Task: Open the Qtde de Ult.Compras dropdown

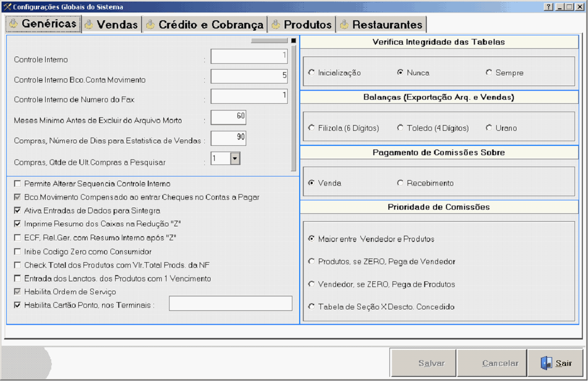Action: point(235,158)
